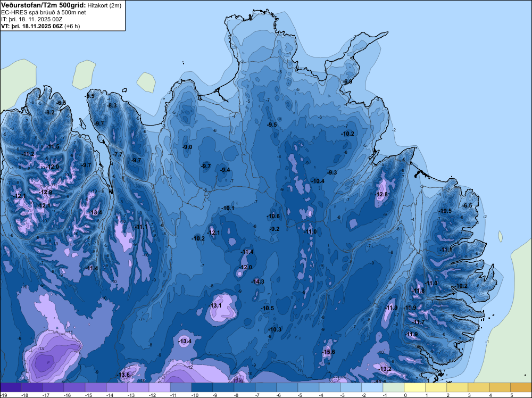
Task: Click the -13.2 temperature value
Action: [385, 369]
